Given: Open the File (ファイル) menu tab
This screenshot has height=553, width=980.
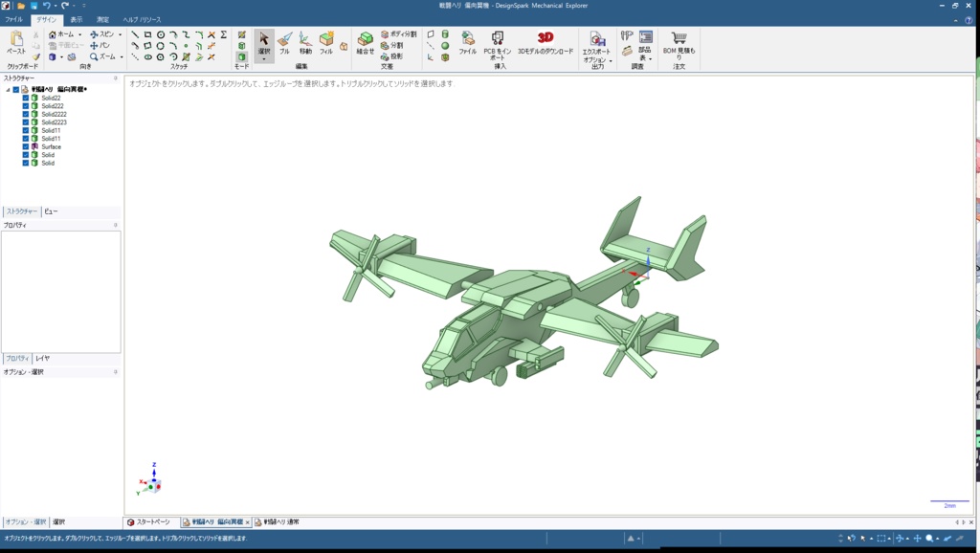Looking at the screenshot, I should 13,19.
